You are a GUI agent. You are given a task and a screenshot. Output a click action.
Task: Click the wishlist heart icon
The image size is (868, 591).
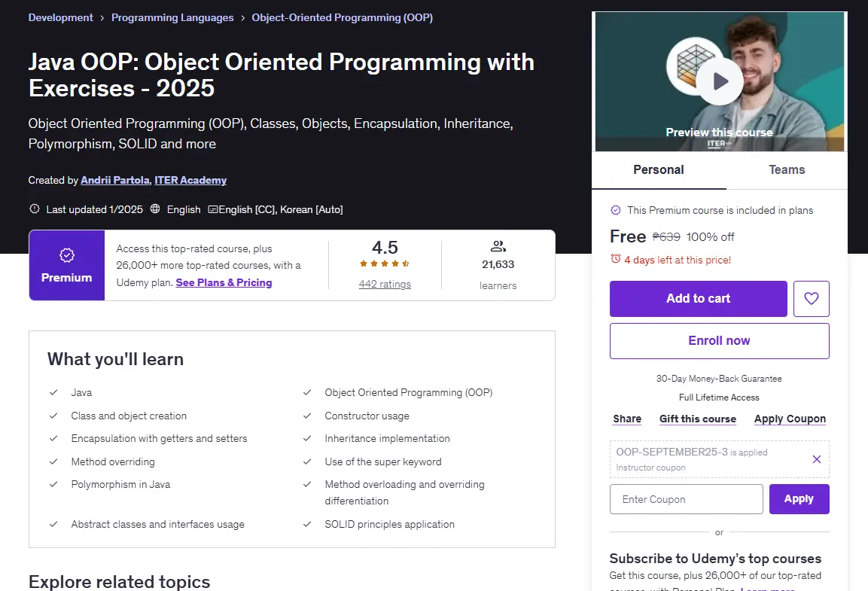pyautogui.click(x=811, y=299)
